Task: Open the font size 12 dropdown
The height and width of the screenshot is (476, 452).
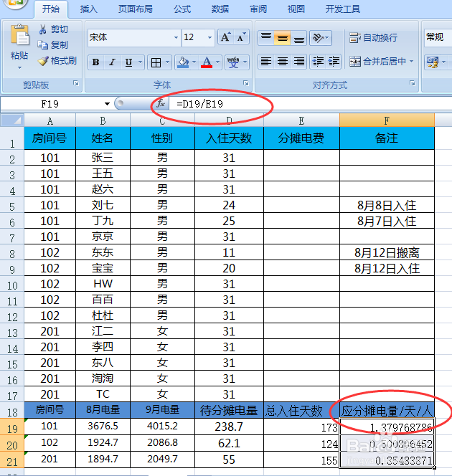Action: click(209, 38)
